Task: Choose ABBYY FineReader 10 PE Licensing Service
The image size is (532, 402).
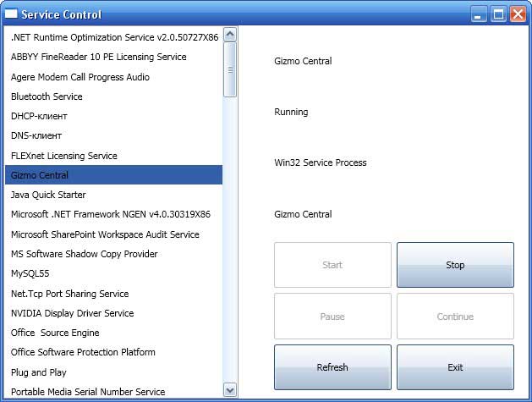Action: [98, 57]
